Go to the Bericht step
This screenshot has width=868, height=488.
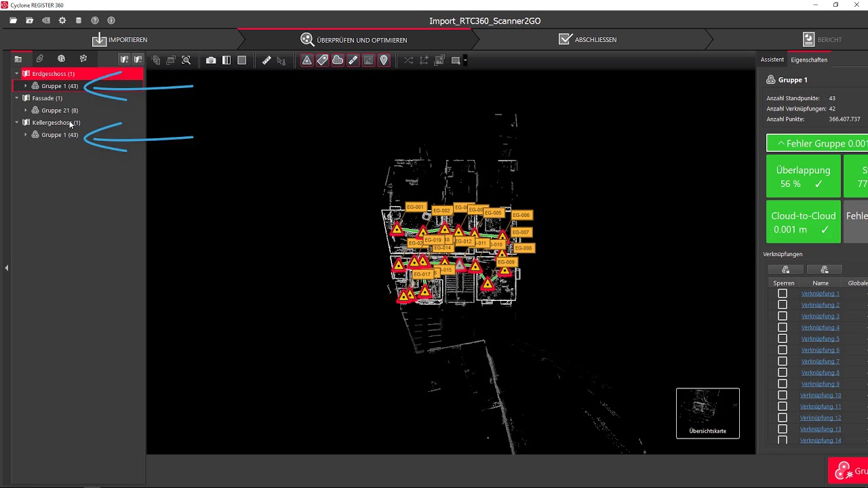[822, 39]
